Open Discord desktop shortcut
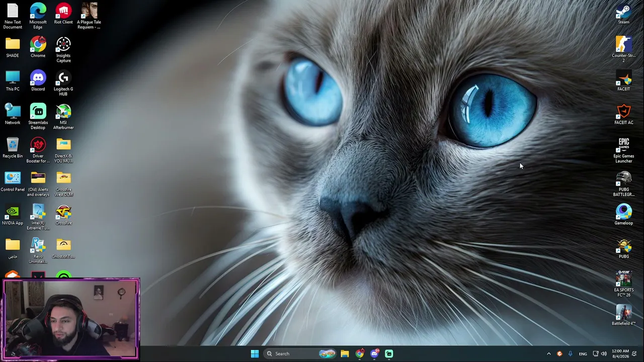 pos(38,81)
